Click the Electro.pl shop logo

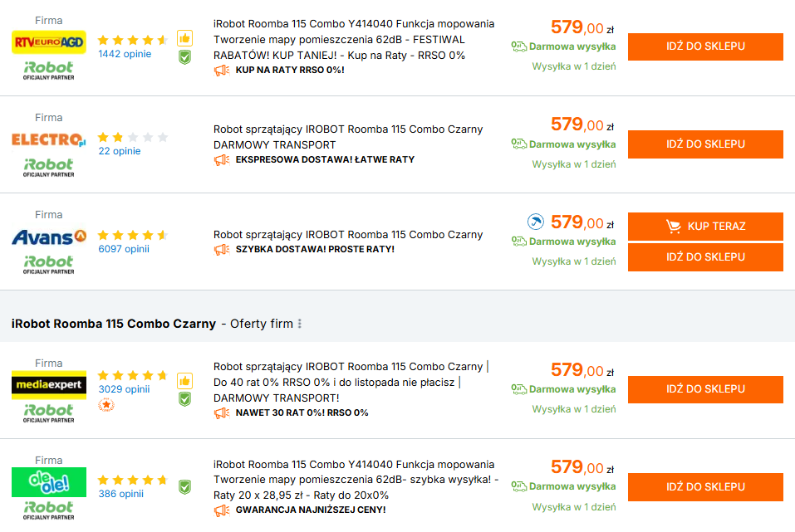(x=49, y=139)
